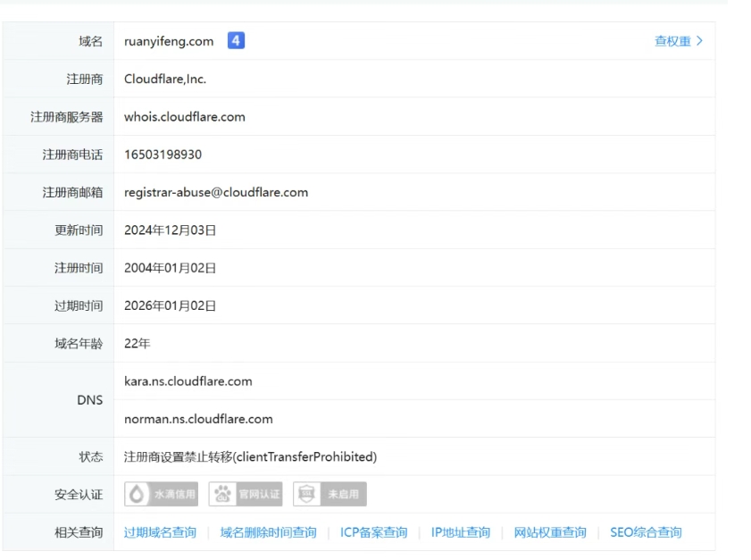Screen dimensions: 751x560
Task: Click the 注册商电话 row label
Action: (72, 155)
